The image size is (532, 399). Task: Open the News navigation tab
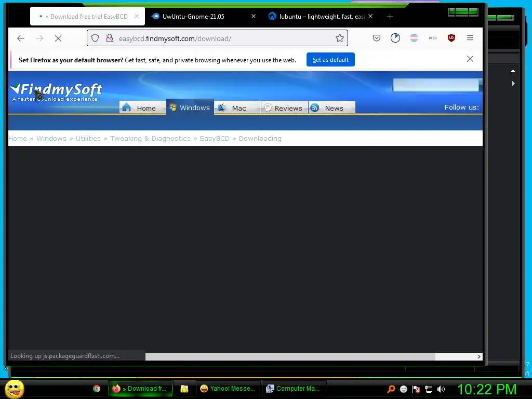(332, 108)
